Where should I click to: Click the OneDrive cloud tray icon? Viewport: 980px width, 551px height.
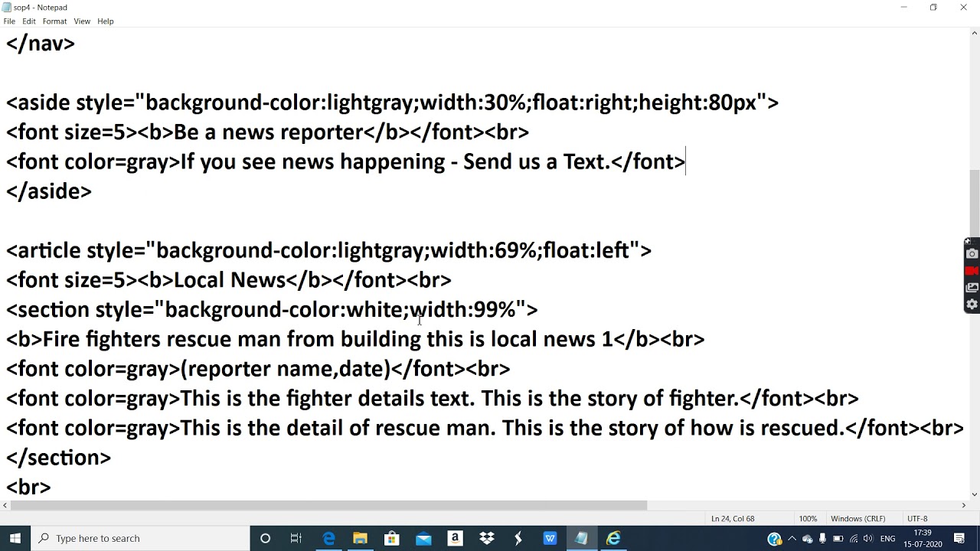(807, 539)
